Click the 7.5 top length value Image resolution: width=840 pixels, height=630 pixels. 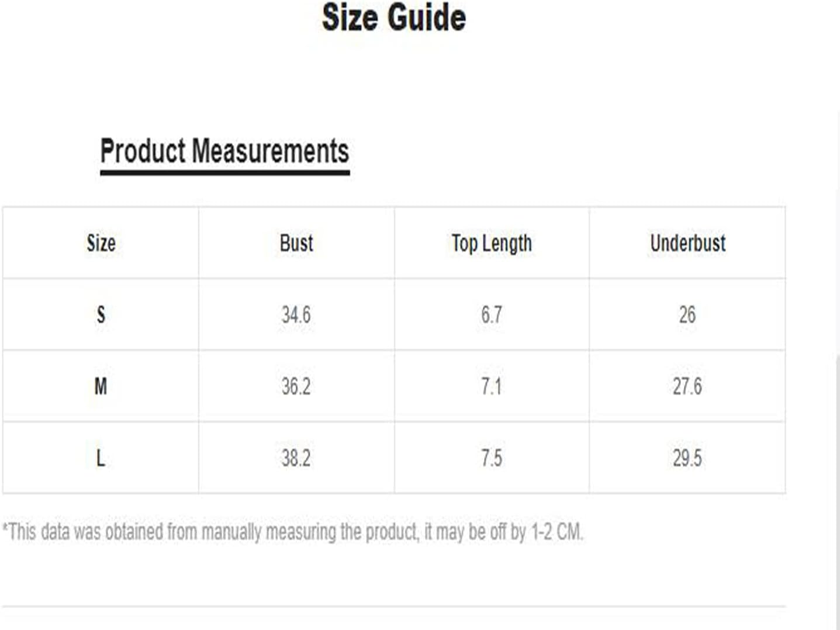[x=492, y=458]
